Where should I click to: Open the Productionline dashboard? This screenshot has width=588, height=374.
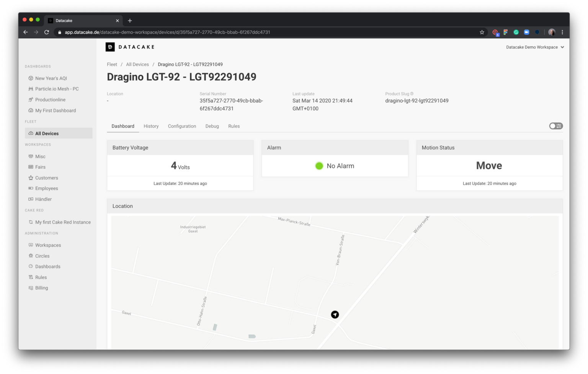click(x=50, y=100)
